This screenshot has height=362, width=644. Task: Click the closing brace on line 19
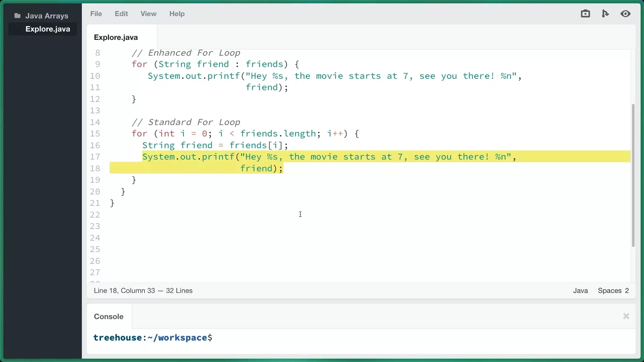coord(134,180)
